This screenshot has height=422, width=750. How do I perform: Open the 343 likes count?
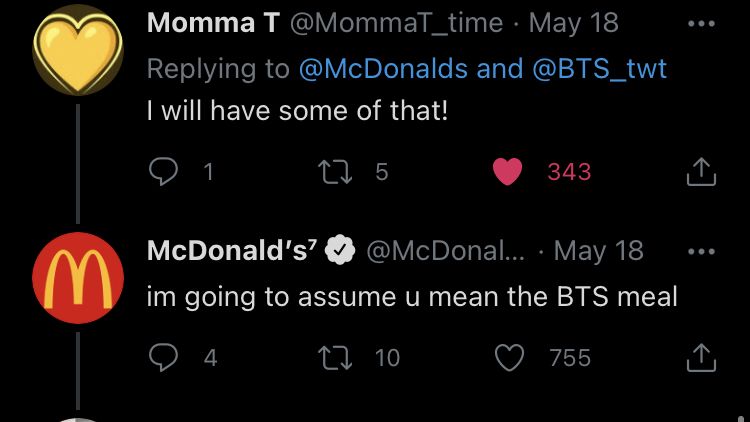pos(569,172)
